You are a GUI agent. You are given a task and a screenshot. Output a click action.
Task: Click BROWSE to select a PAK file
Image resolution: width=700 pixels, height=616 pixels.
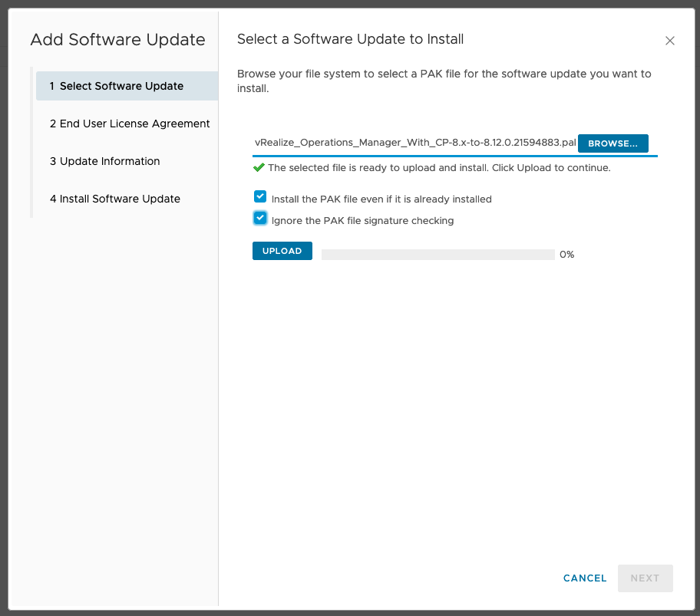612,143
